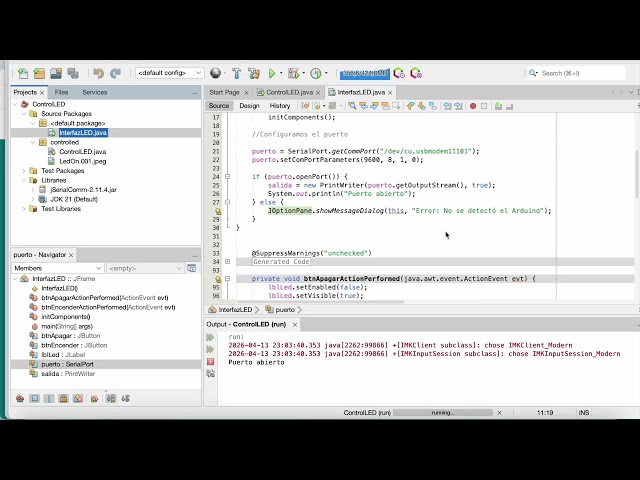The image size is (640, 480).
Task: Click the Clean and Build icon
Action: [254, 73]
